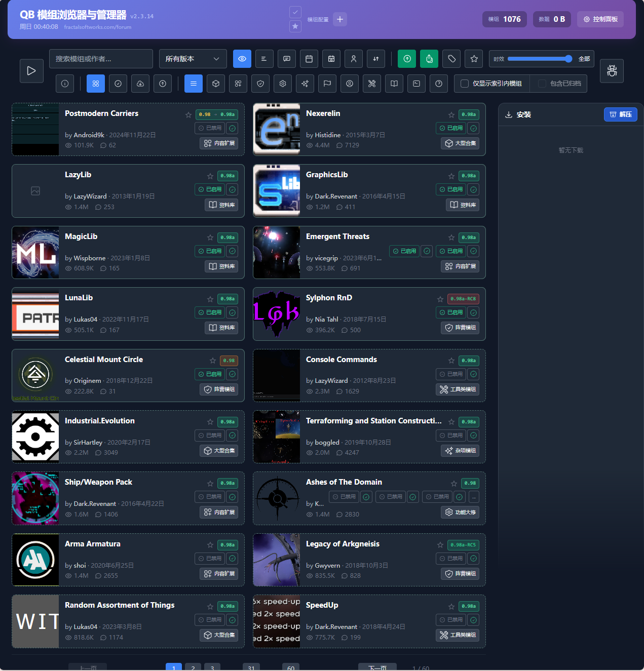Open the 控制面板 control panel
Viewport: 644px width, 671px height.
[x=600, y=19]
